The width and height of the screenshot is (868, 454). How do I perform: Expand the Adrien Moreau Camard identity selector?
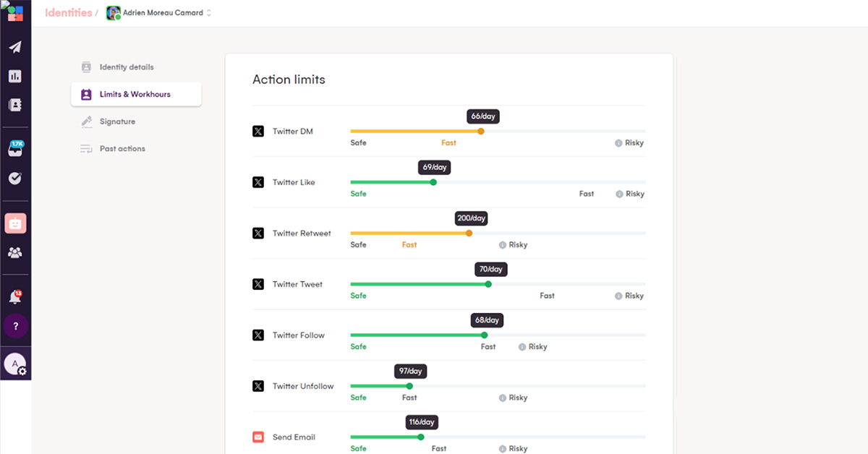159,13
